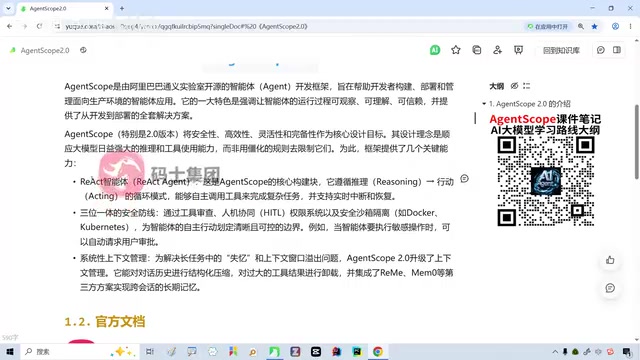Open the floating comment button below thumbs-up
Screen dimensions: 640x360
click(x=610, y=288)
